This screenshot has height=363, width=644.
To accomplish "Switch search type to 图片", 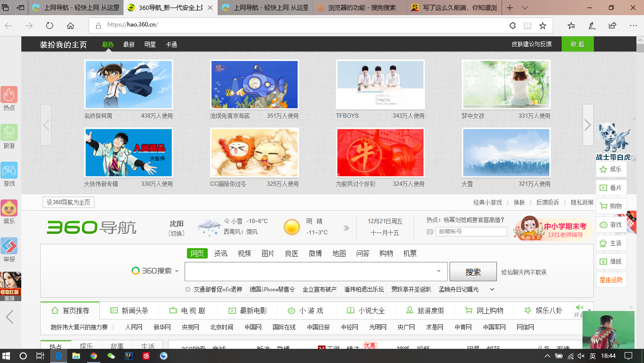I will point(268,253).
